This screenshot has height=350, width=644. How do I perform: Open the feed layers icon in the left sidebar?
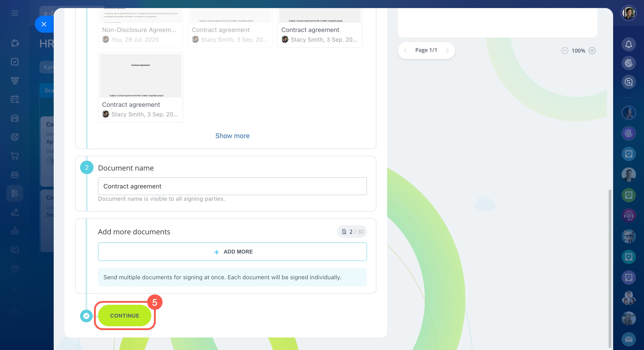pos(15,81)
